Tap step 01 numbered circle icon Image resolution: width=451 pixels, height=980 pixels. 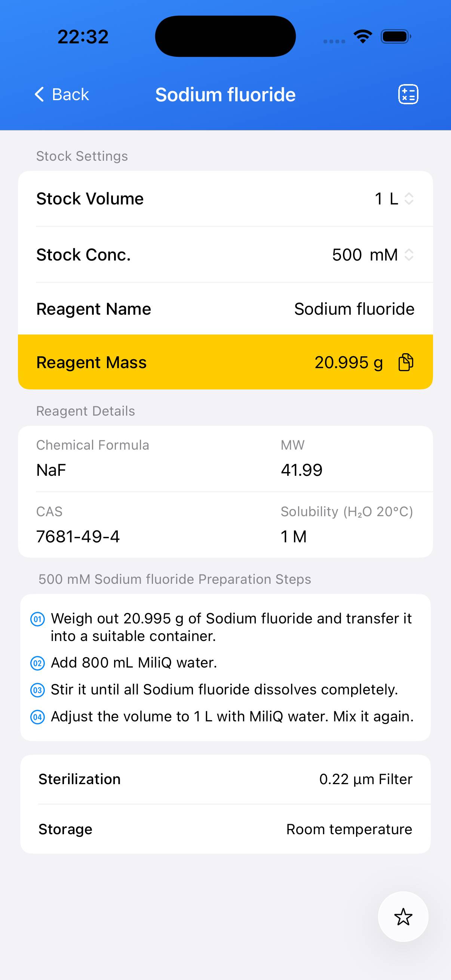pos(37,619)
